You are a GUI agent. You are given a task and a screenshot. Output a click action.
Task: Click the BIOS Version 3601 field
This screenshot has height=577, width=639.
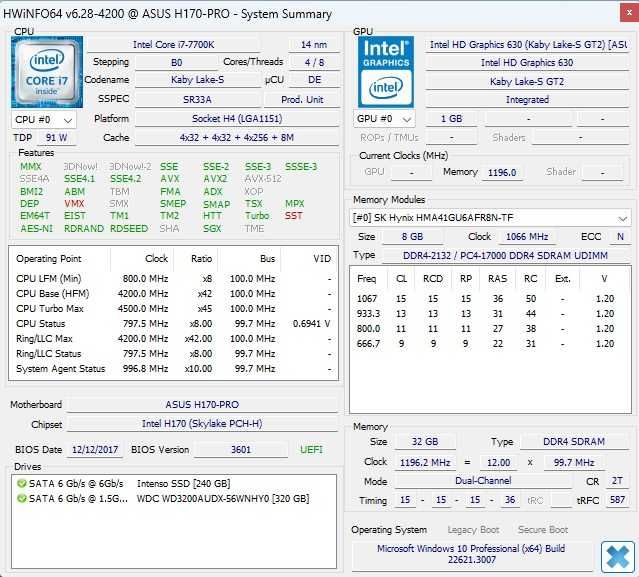click(x=241, y=450)
